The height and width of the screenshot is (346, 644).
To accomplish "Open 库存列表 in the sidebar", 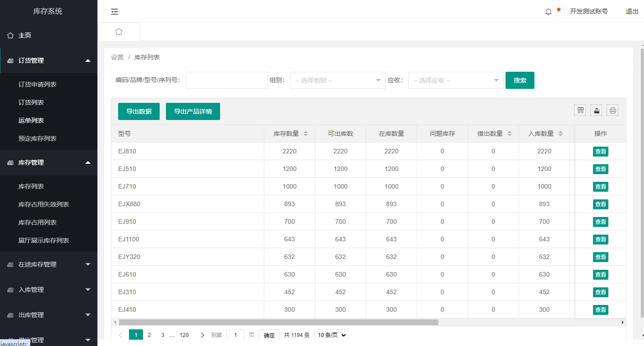I will [x=31, y=186].
